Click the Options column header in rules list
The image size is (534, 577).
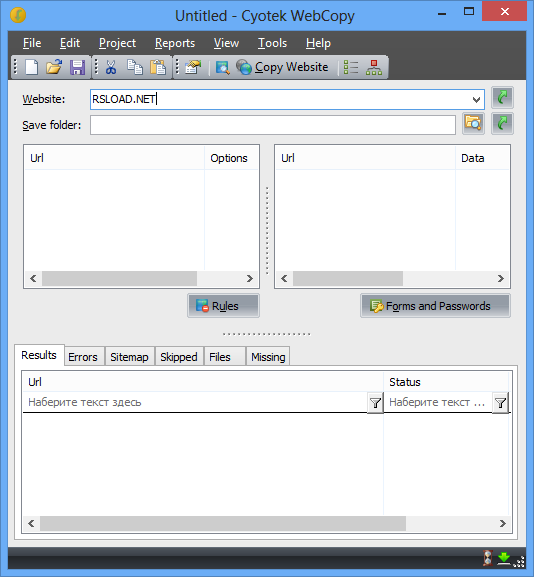click(231, 158)
